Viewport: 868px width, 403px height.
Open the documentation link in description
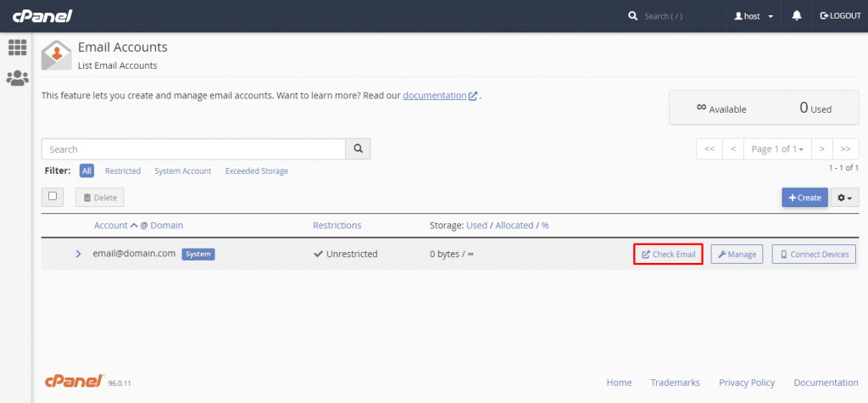click(435, 95)
